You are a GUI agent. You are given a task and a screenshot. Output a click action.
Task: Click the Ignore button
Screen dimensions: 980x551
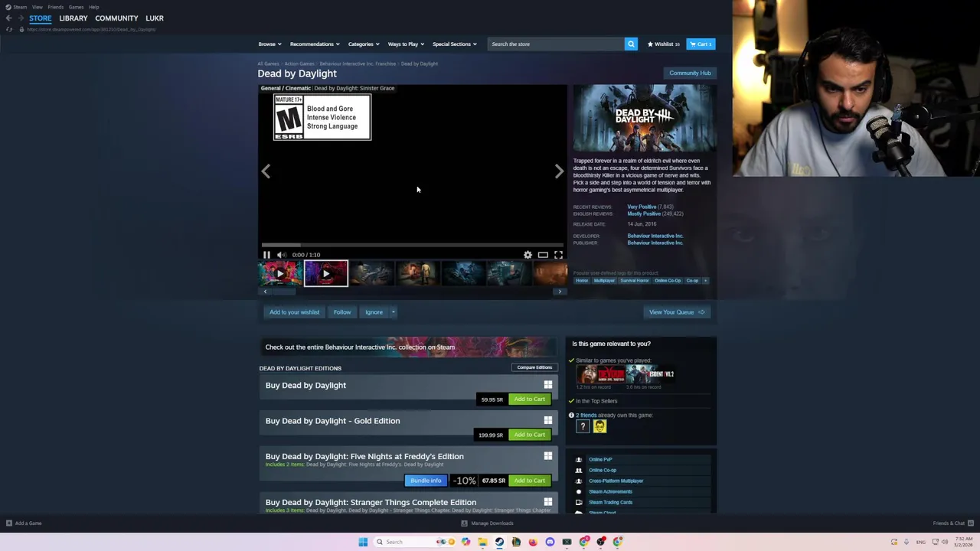(374, 312)
